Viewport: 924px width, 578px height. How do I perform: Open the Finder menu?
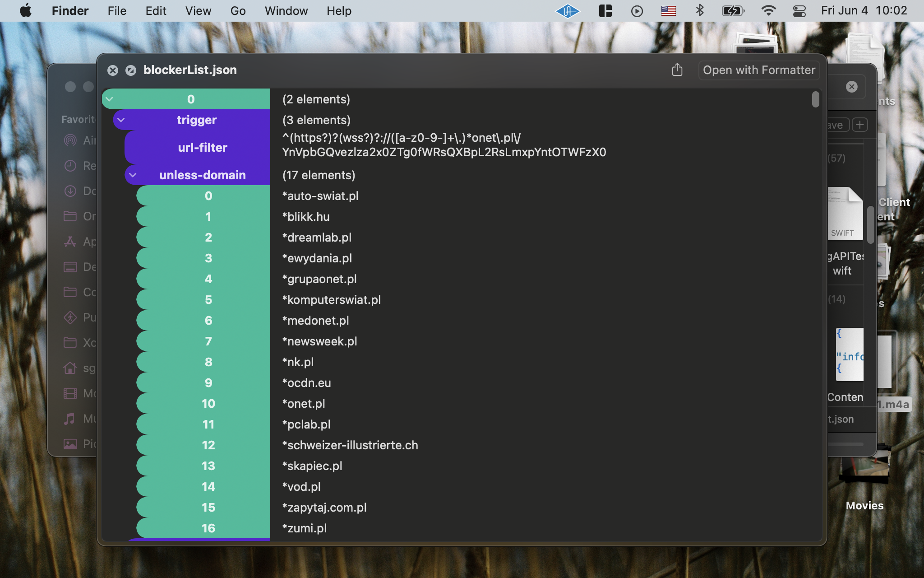point(70,11)
